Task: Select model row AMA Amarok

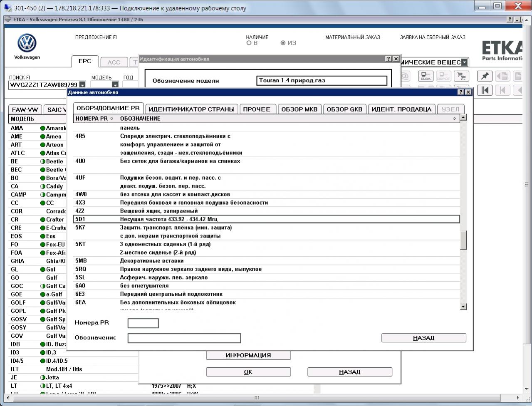Action: coord(38,128)
